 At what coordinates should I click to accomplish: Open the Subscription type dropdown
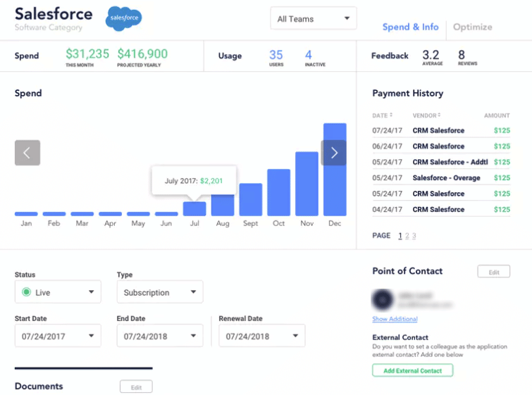point(159,292)
